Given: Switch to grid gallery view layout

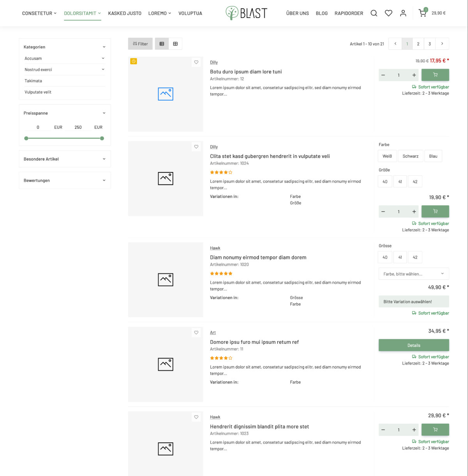Looking at the screenshot, I should [x=175, y=44].
